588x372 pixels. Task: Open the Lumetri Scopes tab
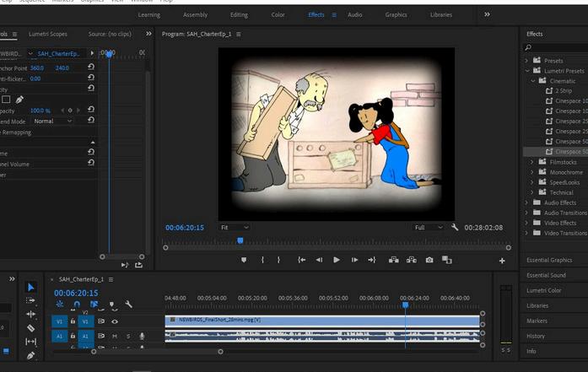(x=46, y=34)
